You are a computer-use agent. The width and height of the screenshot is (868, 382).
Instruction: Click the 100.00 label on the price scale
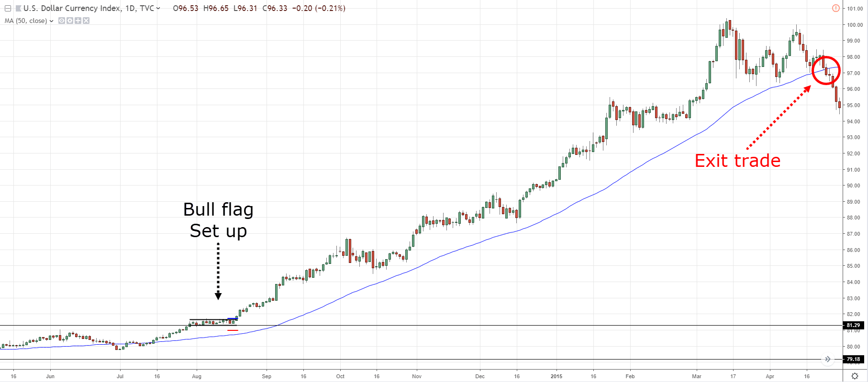855,25
